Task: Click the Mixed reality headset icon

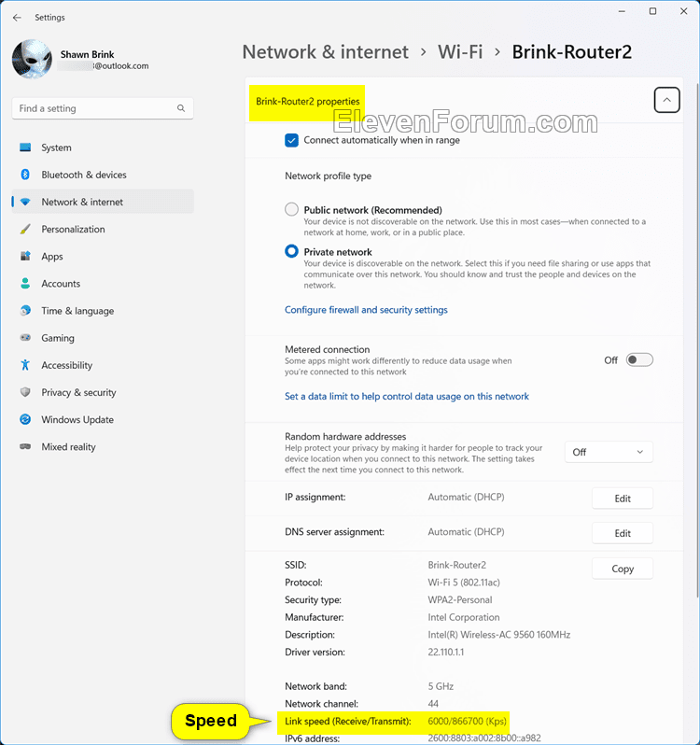Action: (x=25, y=446)
